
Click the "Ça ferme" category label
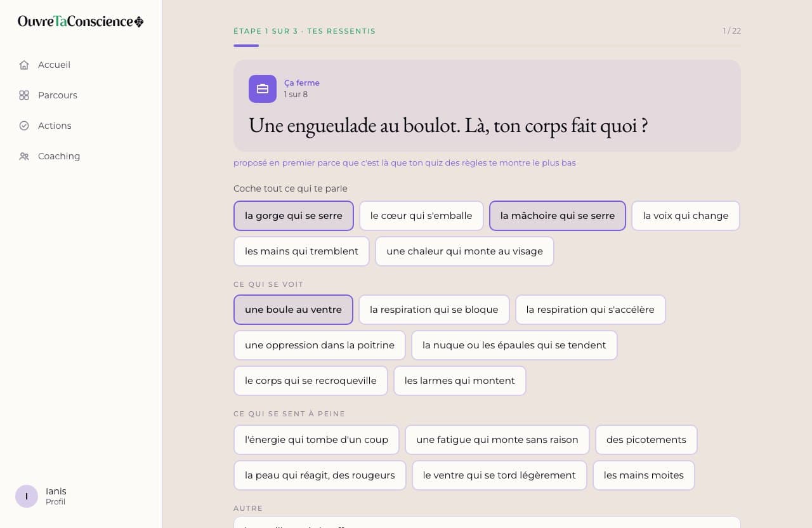tap(302, 83)
